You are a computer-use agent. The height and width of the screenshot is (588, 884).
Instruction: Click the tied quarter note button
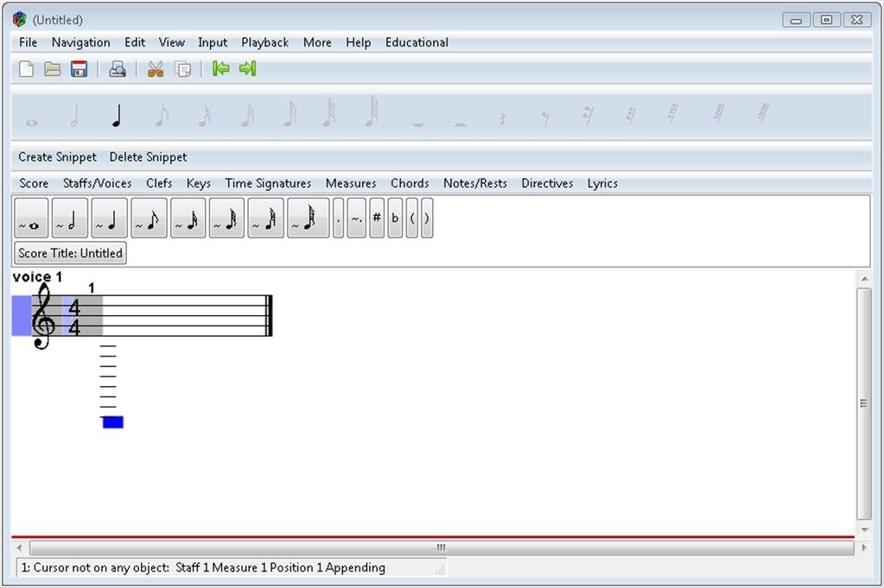tap(110, 218)
